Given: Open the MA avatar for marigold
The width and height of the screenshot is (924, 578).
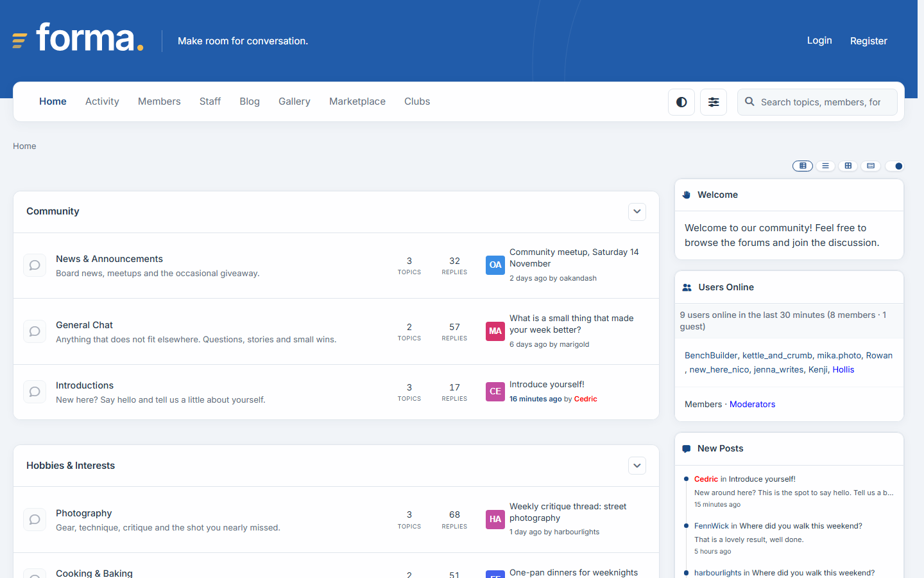Looking at the screenshot, I should pyautogui.click(x=495, y=331).
